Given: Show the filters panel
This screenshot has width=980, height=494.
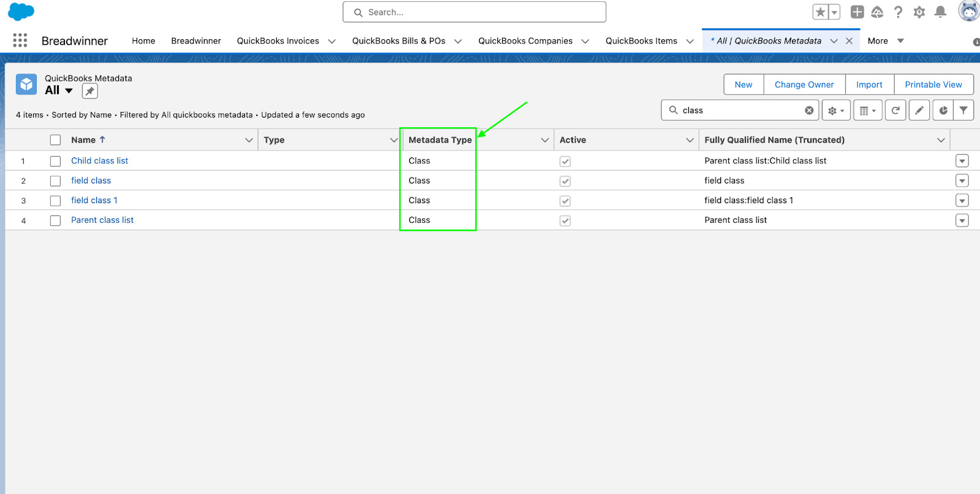Looking at the screenshot, I should (963, 110).
